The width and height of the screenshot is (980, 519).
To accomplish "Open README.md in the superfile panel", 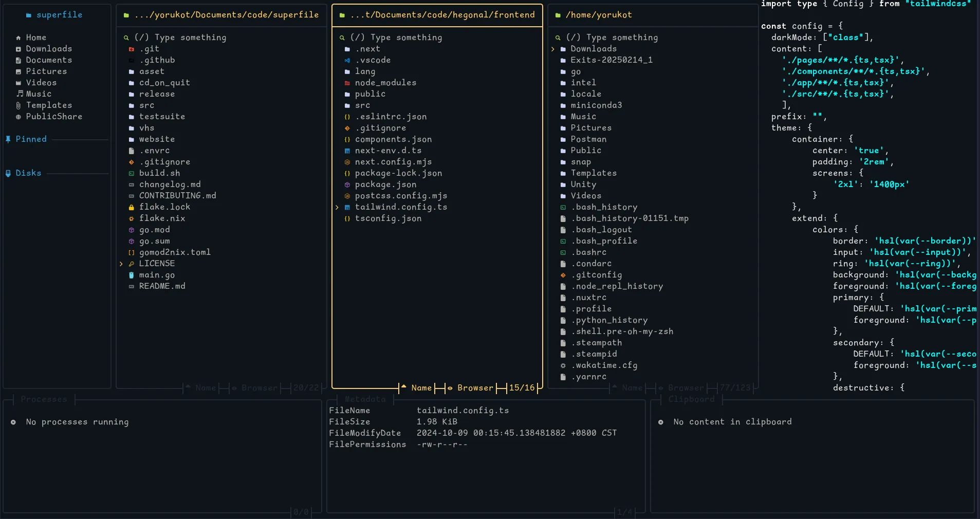I will click(162, 286).
